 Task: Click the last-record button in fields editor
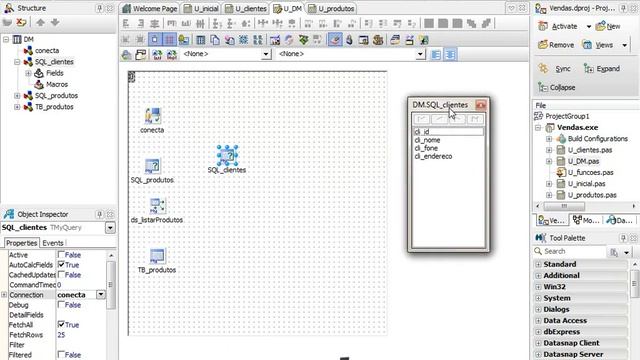point(475,119)
